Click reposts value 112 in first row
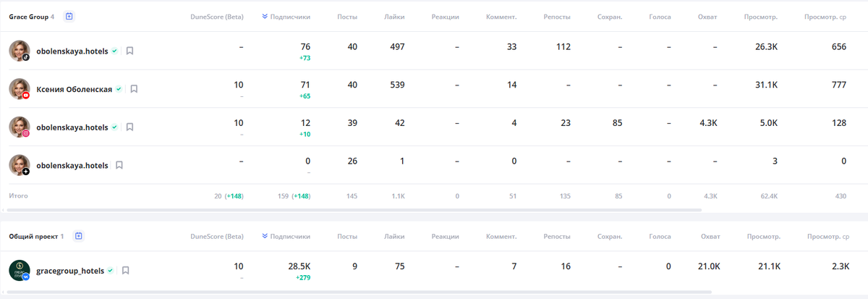The image size is (868, 299). (x=563, y=46)
